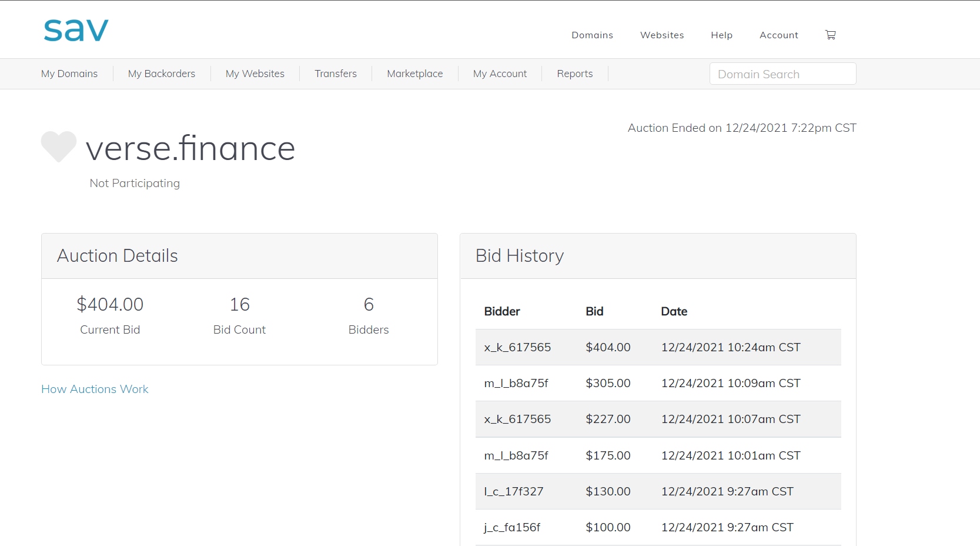Image resolution: width=980 pixels, height=546 pixels.
Task: Click the Bidder column header
Action: point(502,311)
